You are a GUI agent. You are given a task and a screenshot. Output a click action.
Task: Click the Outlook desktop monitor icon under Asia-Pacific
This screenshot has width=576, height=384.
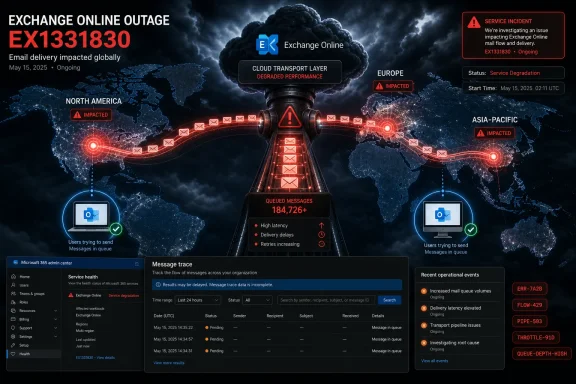pyautogui.click(x=443, y=219)
